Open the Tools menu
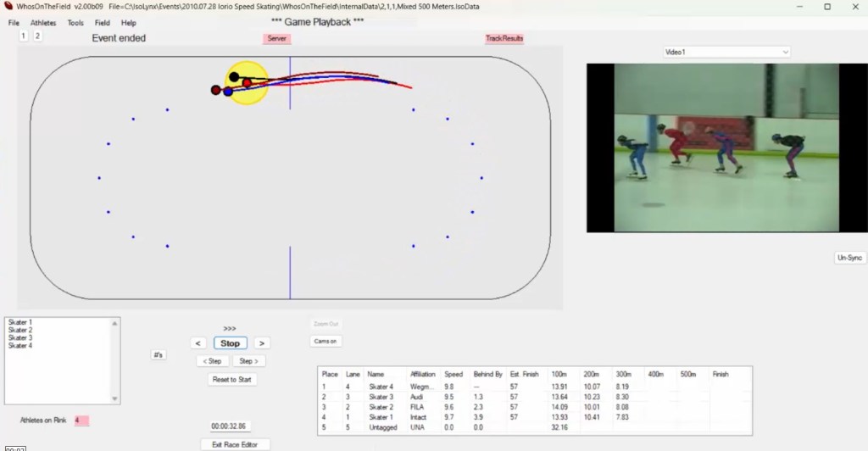Image resolution: width=868 pixels, height=451 pixels. point(75,23)
